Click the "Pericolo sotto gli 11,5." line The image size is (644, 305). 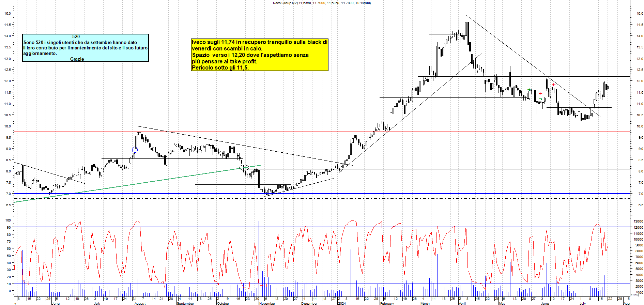220,67
